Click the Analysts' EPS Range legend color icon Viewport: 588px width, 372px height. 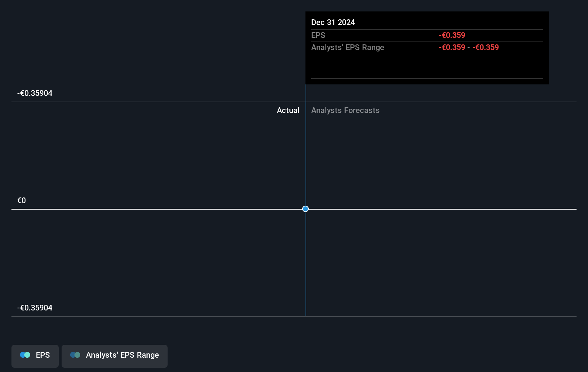pyautogui.click(x=75, y=355)
